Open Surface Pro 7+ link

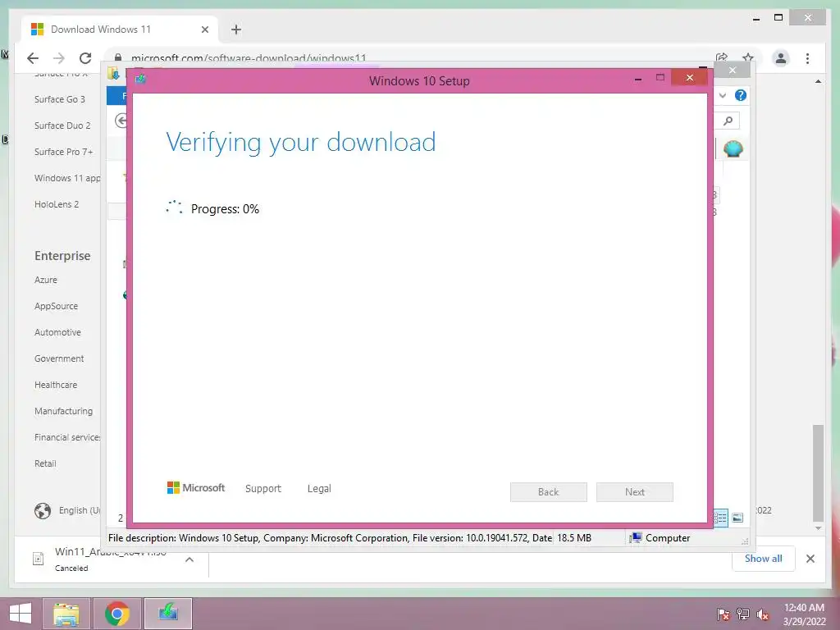63,152
